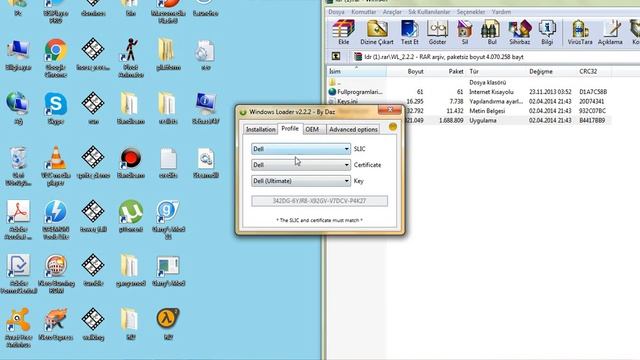The width and height of the screenshot is (640, 360).
Task: Select the DAEMON Tools Lite desktop shortcut
Action: point(56,220)
